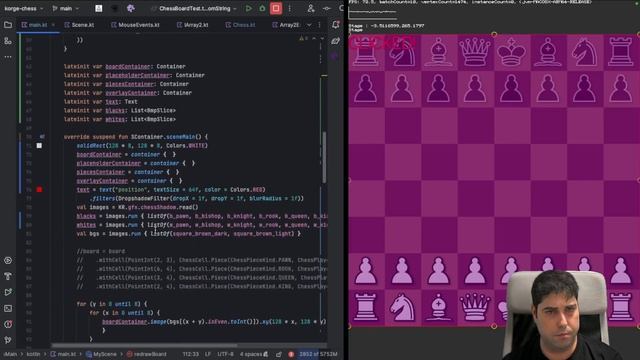Go to previous highlighted problem arrow
This screenshot has width=640, height=360.
(x=314, y=38)
